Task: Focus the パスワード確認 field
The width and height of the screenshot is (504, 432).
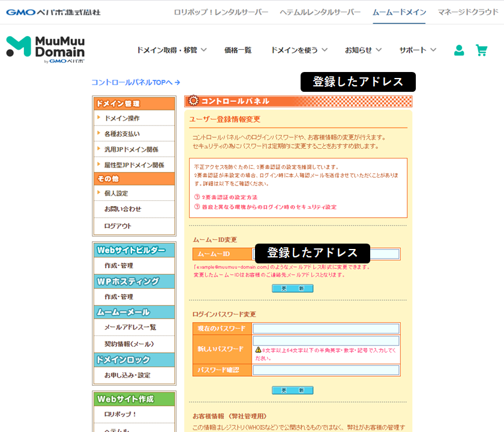Action: point(326,370)
